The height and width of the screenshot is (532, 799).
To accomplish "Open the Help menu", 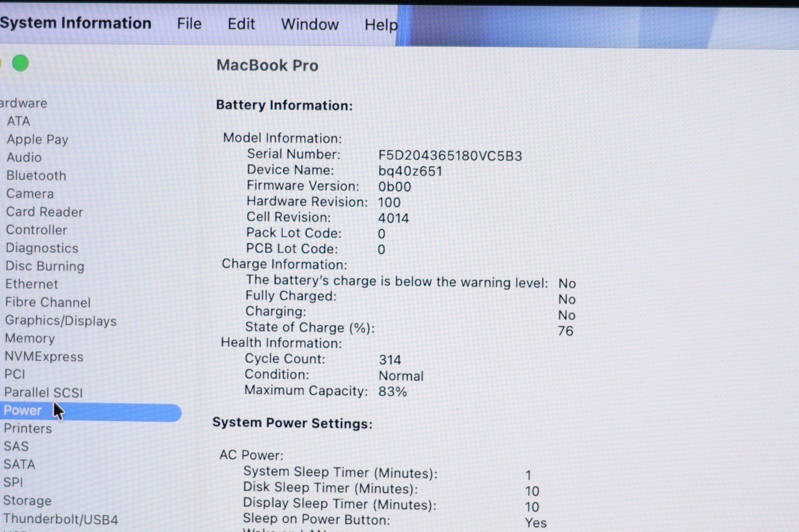I will click(x=381, y=25).
